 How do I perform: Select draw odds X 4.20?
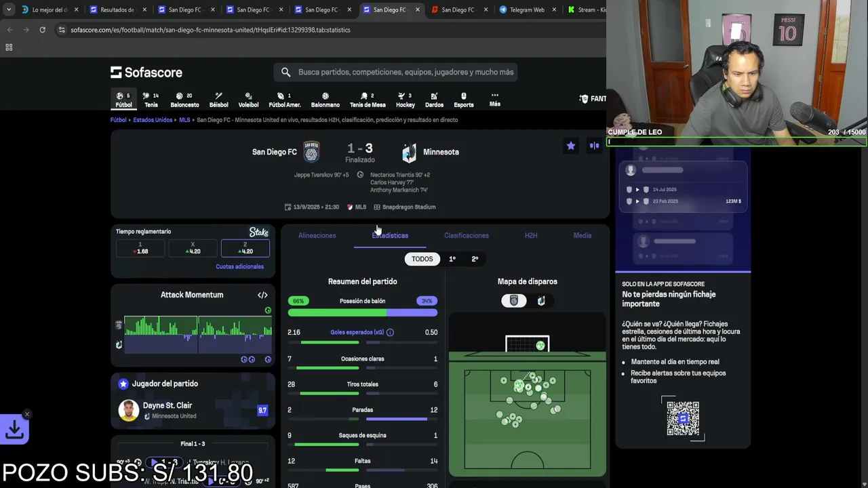tap(193, 248)
